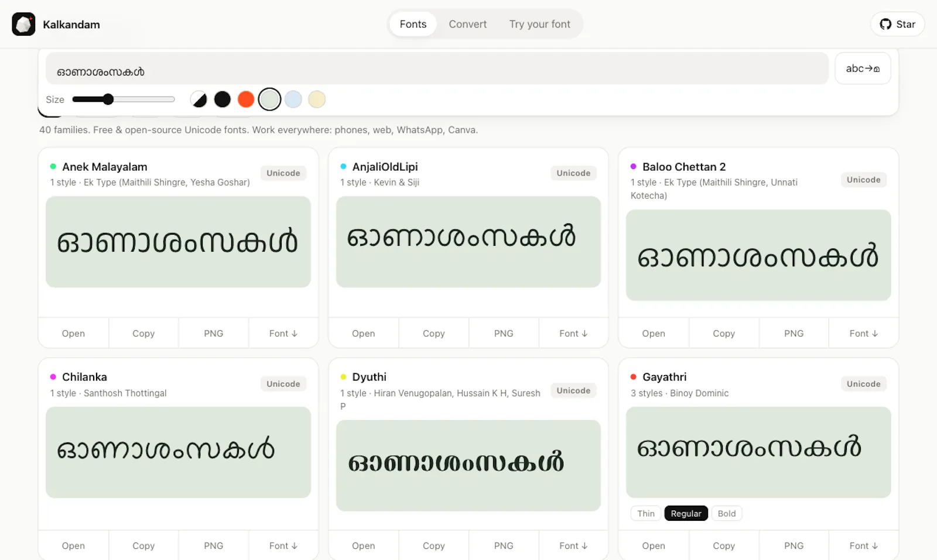
Task: Download the Anek Malayalam font file
Action: pos(283,334)
